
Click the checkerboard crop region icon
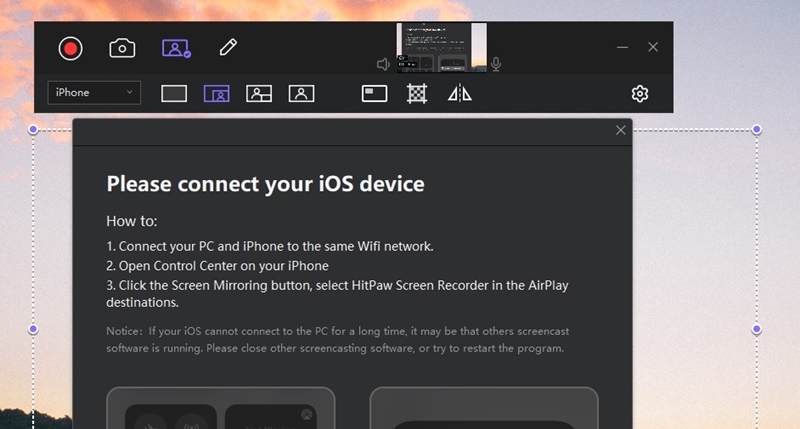(417, 93)
